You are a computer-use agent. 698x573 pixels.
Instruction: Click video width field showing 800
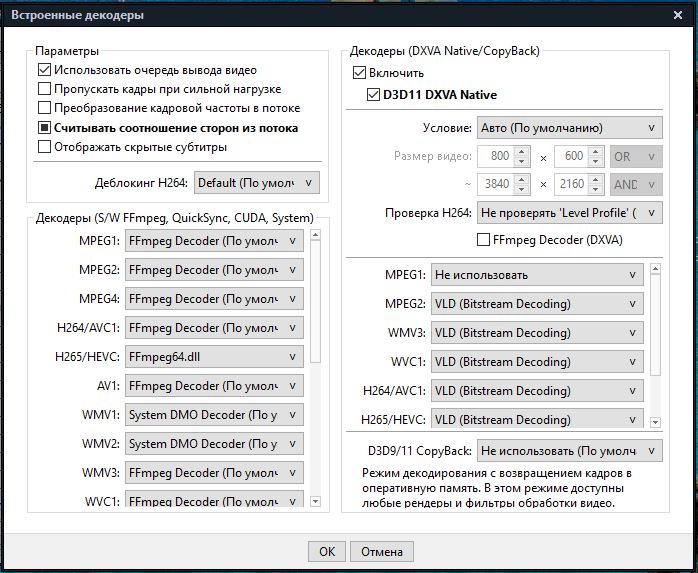point(495,156)
